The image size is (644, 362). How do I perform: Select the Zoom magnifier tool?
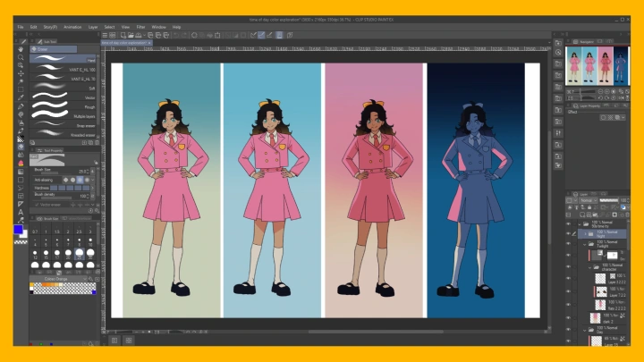21,57
